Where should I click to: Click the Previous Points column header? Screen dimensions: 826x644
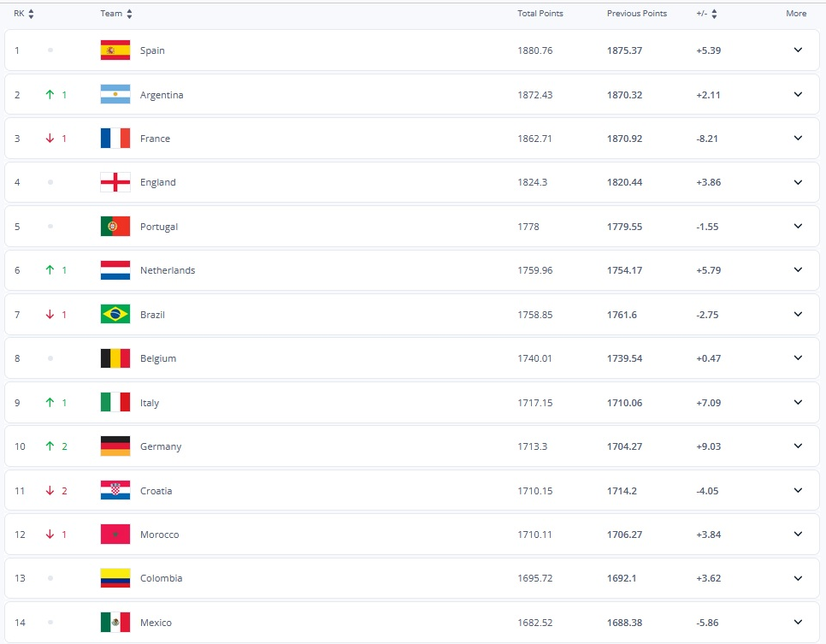[637, 14]
